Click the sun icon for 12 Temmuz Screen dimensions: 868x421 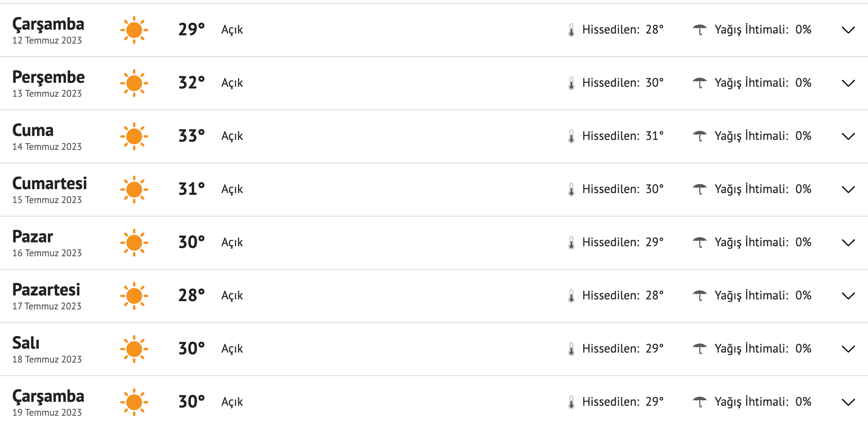pos(134,30)
